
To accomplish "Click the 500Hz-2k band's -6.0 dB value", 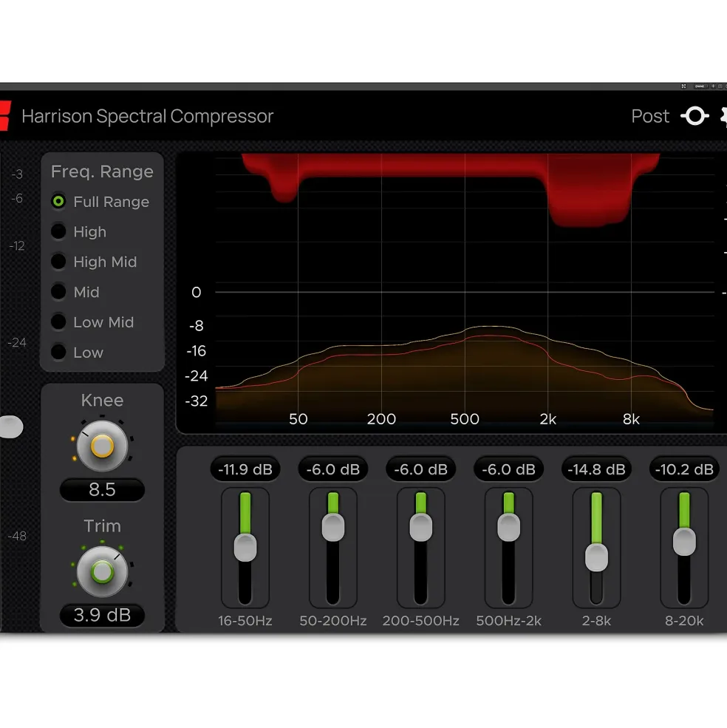I will click(508, 469).
